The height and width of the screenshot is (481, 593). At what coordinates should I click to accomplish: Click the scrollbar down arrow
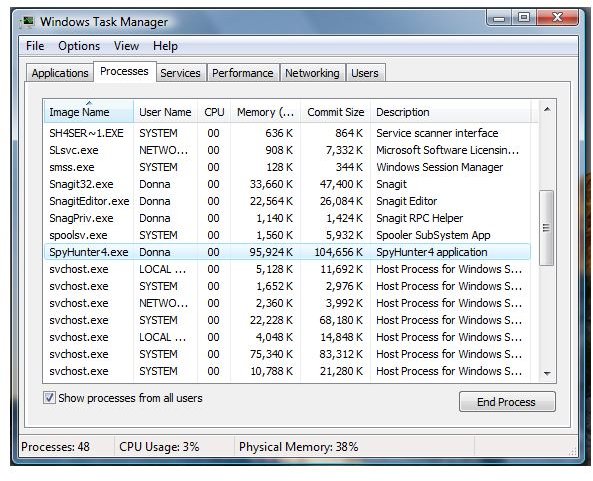pyautogui.click(x=547, y=373)
